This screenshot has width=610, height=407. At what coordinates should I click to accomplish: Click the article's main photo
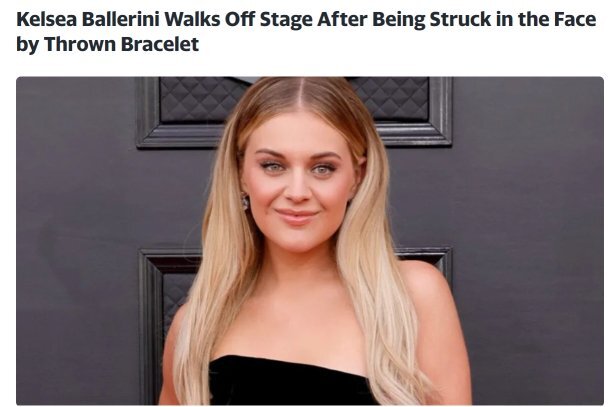click(x=310, y=240)
